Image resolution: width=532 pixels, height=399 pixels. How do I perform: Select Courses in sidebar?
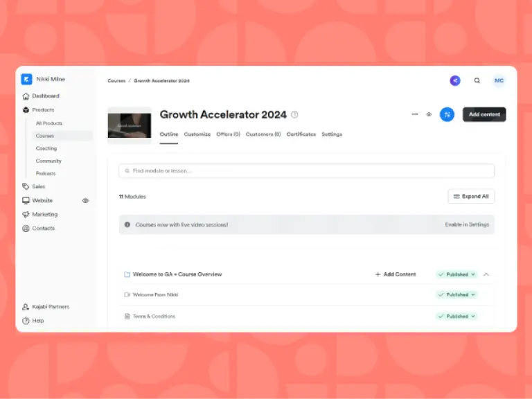click(62, 136)
